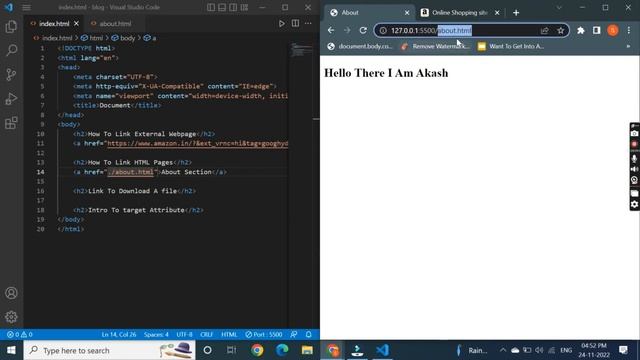The height and width of the screenshot is (360, 640).
Task: Close the Online Shopping browser tab
Action: pyautogui.click(x=497, y=13)
